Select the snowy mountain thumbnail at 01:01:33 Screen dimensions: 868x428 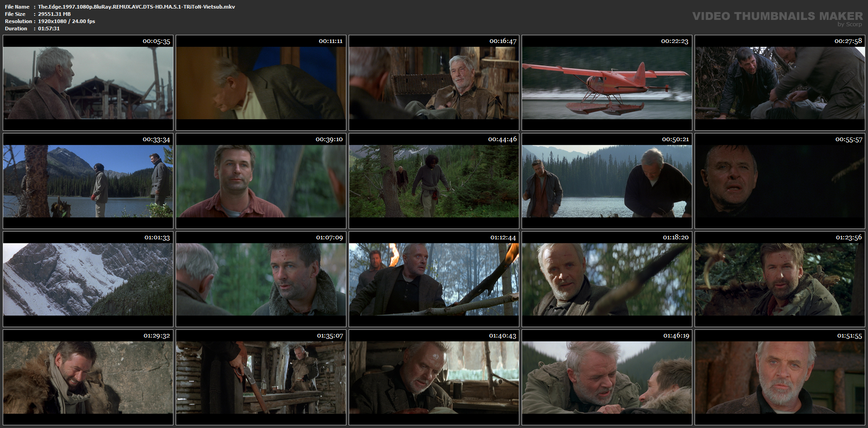point(88,279)
